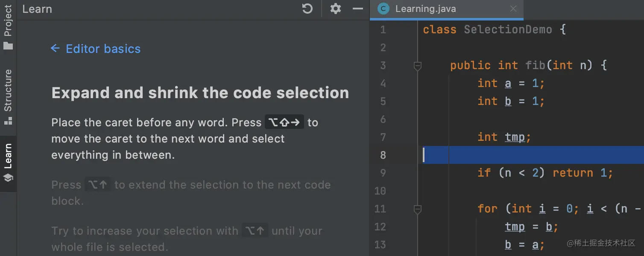Click line number 1 in the gutter
The height and width of the screenshot is (256, 644).
click(383, 29)
